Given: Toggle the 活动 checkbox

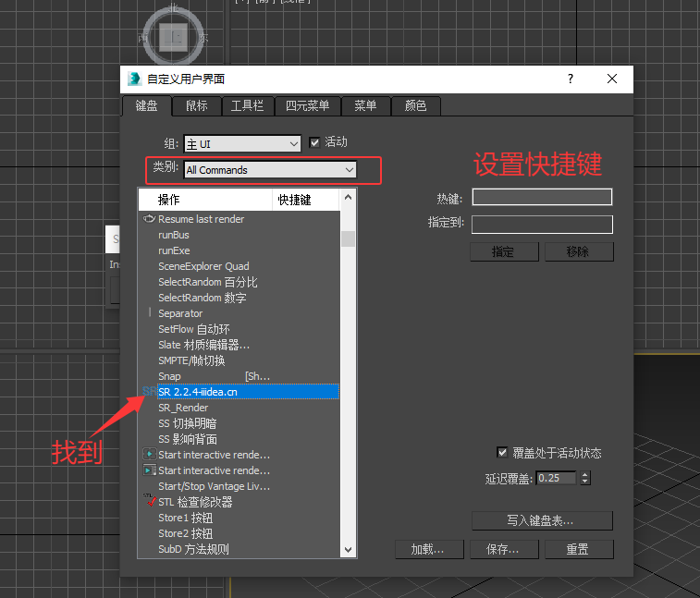Looking at the screenshot, I should [314, 142].
